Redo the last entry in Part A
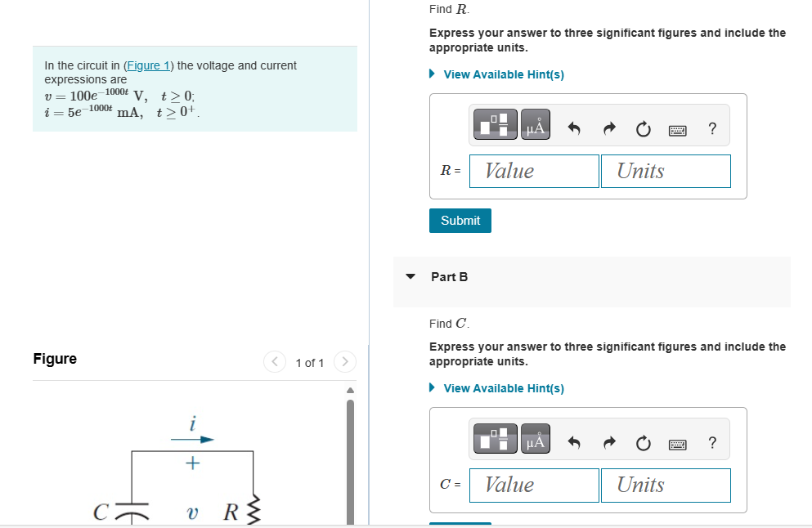The height and width of the screenshot is (528, 812). (x=608, y=128)
